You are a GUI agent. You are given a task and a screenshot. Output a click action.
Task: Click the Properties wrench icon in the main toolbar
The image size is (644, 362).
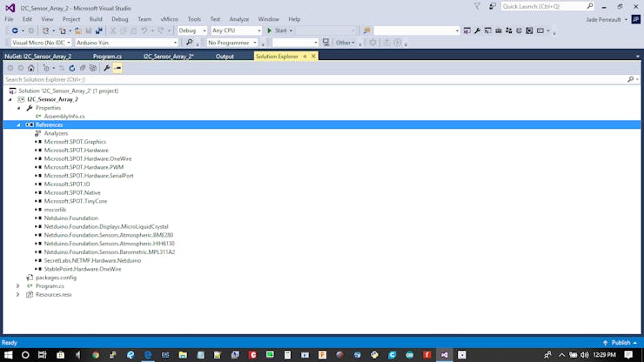pyautogui.click(x=477, y=30)
